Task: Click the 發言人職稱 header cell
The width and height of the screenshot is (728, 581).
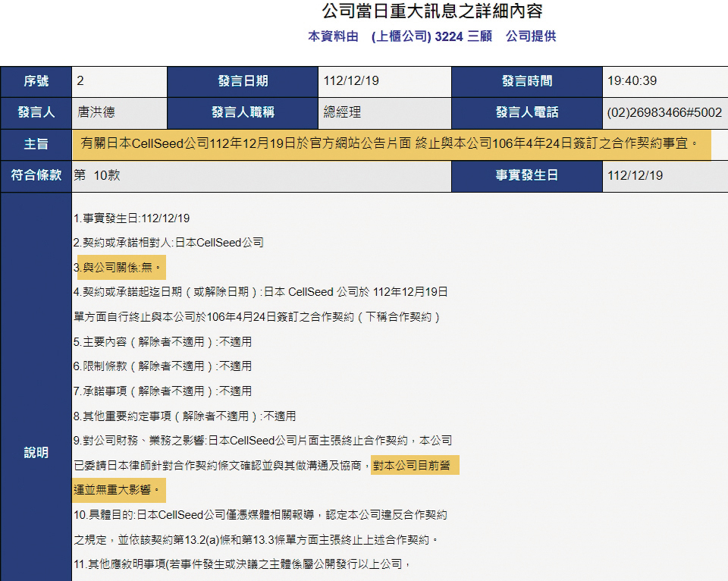Action: point(243,113)
